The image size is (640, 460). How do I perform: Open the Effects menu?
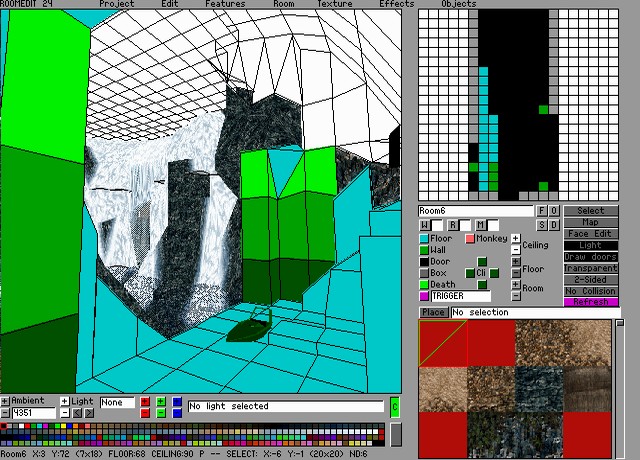click(396, 4)
